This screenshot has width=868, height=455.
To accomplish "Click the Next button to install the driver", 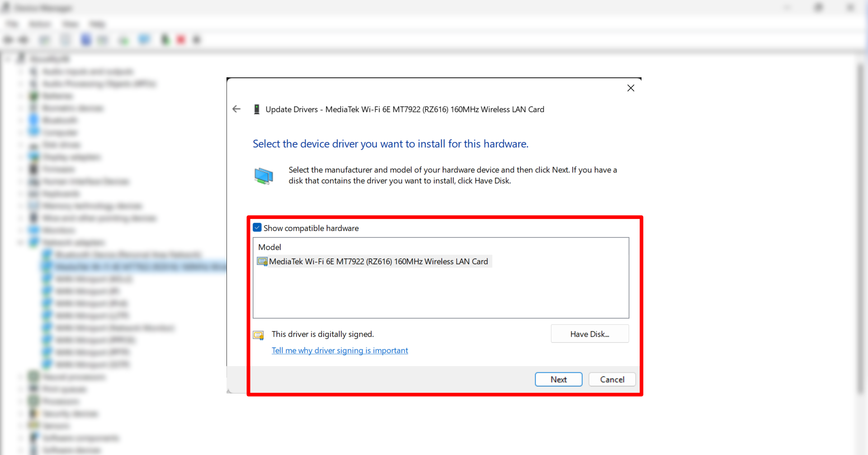I will point(558,379).
